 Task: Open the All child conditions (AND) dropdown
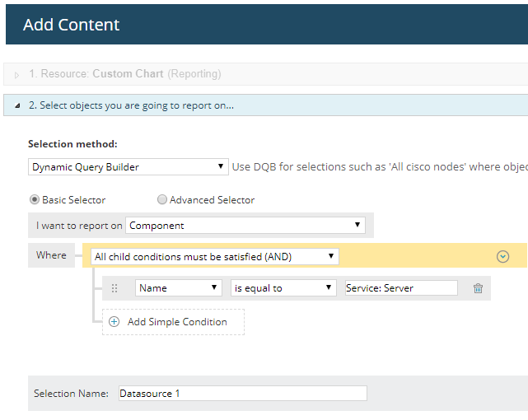point(214,256)
